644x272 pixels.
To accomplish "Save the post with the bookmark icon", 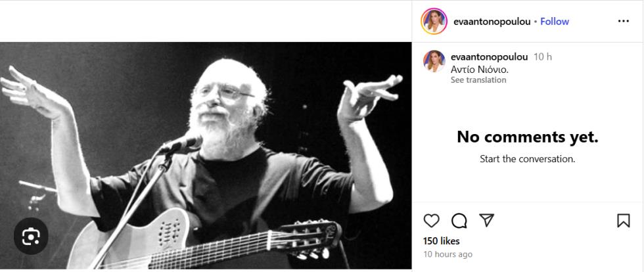I will click(623, 221).
